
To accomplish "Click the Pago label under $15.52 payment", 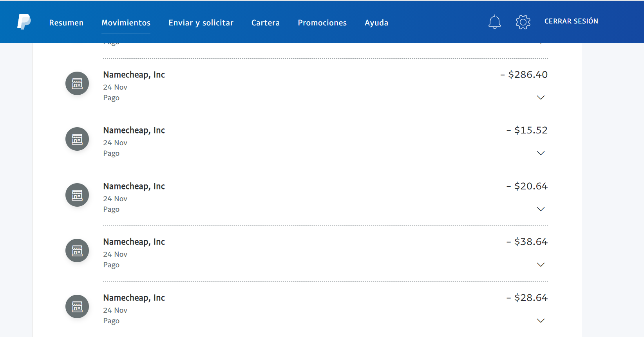I will (111, 153).
